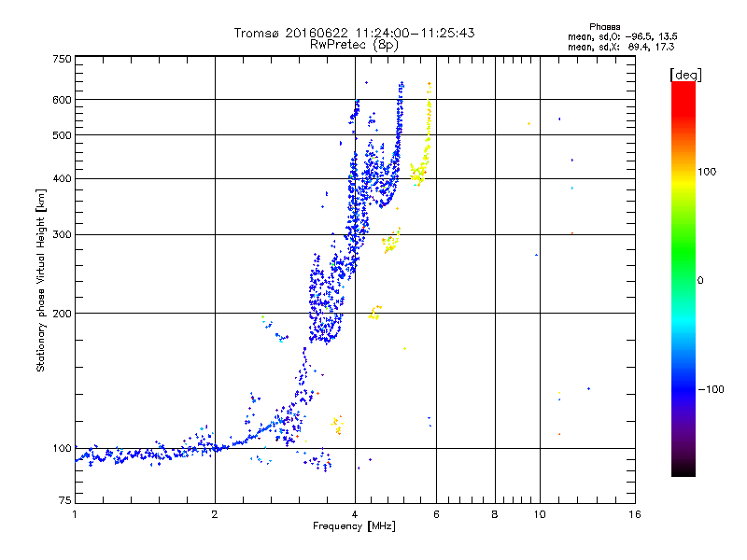
Task: Click the y-axis '300' tick label
Action: pyautogui.click(x=62, y=235)
